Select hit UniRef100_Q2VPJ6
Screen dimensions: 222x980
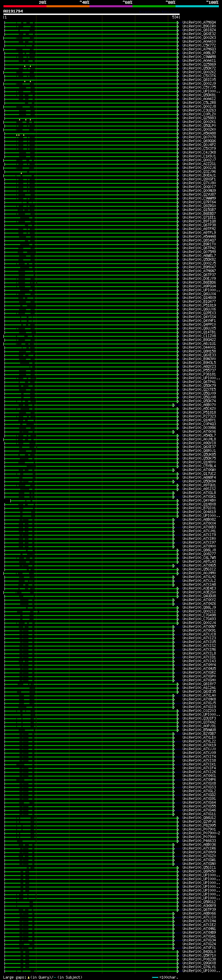point(199,821)
